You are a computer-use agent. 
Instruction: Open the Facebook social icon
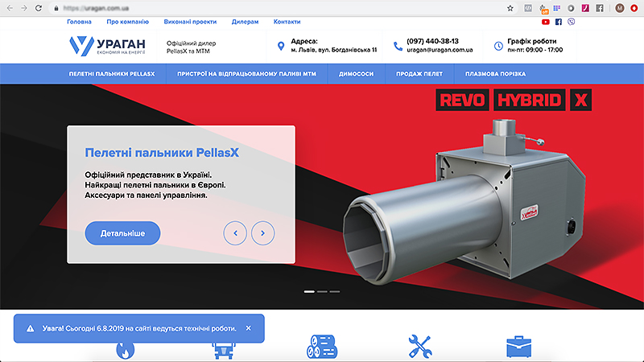tap(559, 22)
